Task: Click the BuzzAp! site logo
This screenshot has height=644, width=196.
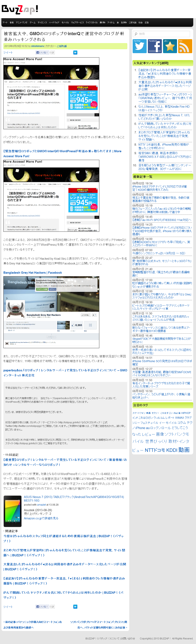Action: click(20, 9)
